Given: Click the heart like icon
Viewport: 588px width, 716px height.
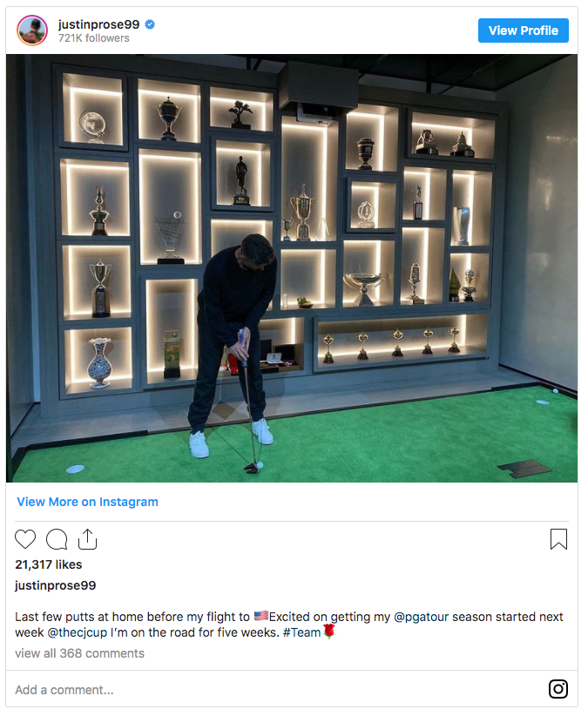Looking at the screenshot, I should (x=25, y=539).
